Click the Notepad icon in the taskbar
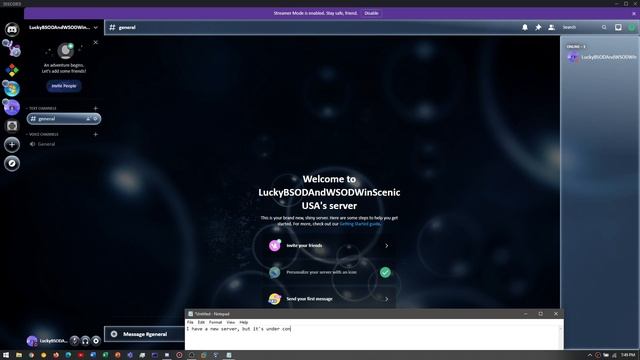The image size is (640, 360). pyautogui.click(x=229, y=355)
